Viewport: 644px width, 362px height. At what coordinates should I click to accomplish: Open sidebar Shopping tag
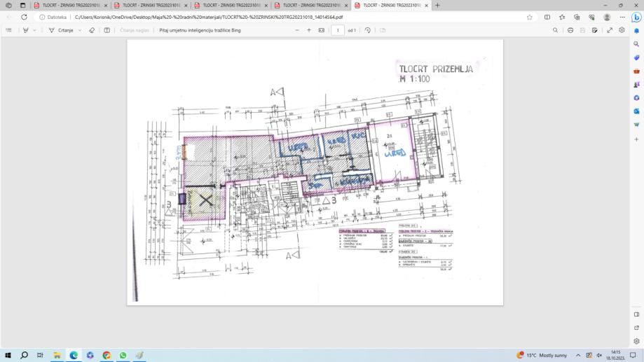(636, 57)
